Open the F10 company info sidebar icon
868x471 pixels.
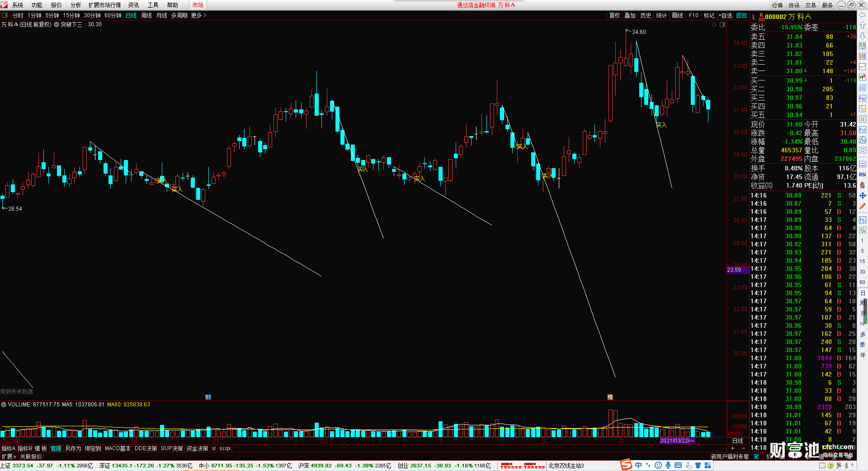tap(863, 98)
